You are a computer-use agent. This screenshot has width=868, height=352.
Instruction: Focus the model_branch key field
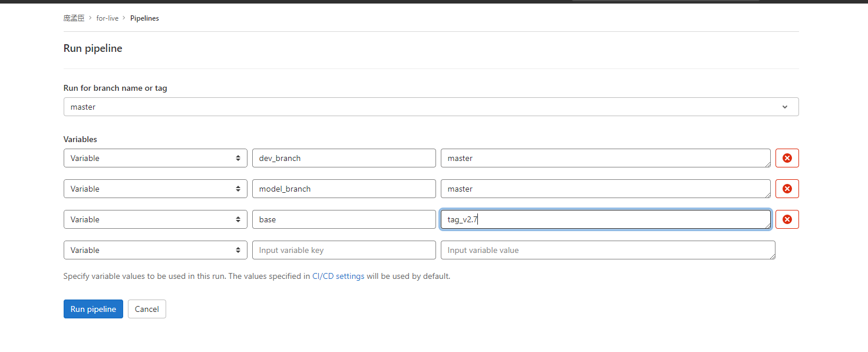click(x=344, y=189)
